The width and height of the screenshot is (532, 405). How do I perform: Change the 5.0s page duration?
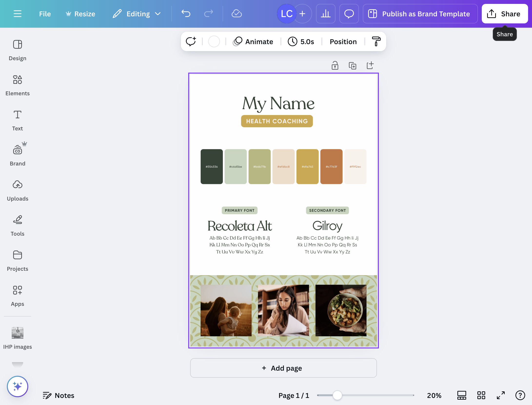pos(301,41)
